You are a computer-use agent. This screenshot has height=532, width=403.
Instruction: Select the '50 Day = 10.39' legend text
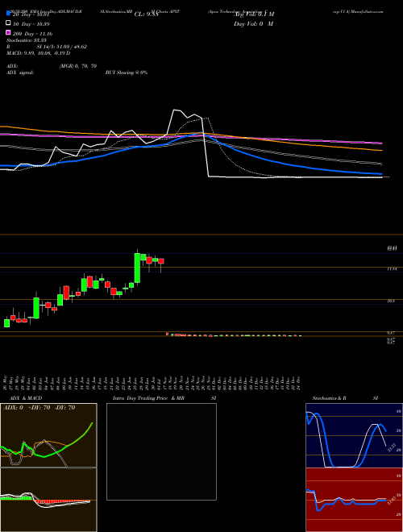click(31, 24)
